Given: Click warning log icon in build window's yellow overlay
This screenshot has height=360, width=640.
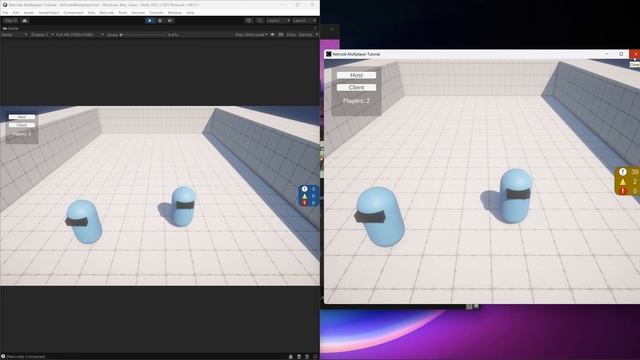Looking at the screenshot, I should [622, 182].
